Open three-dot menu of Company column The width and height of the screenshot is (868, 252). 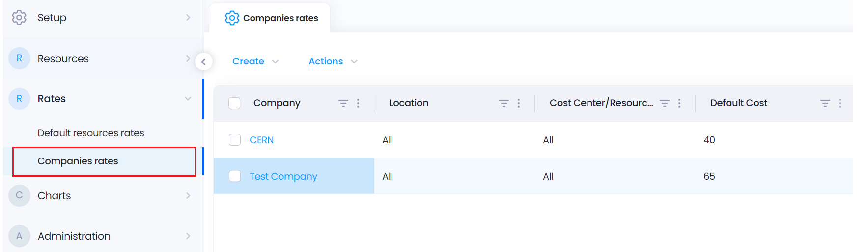tap(358, 103)
